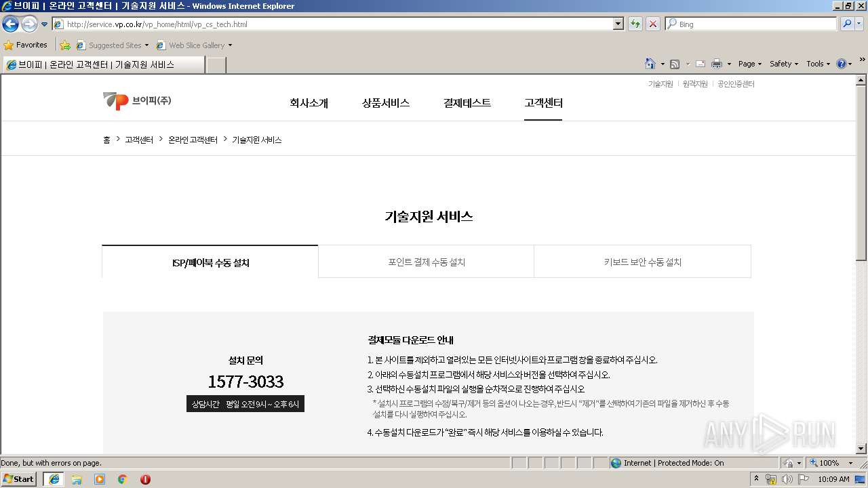The image size is (868, 488).
Task: Open the Tools menu
Action: coord(818,64)
